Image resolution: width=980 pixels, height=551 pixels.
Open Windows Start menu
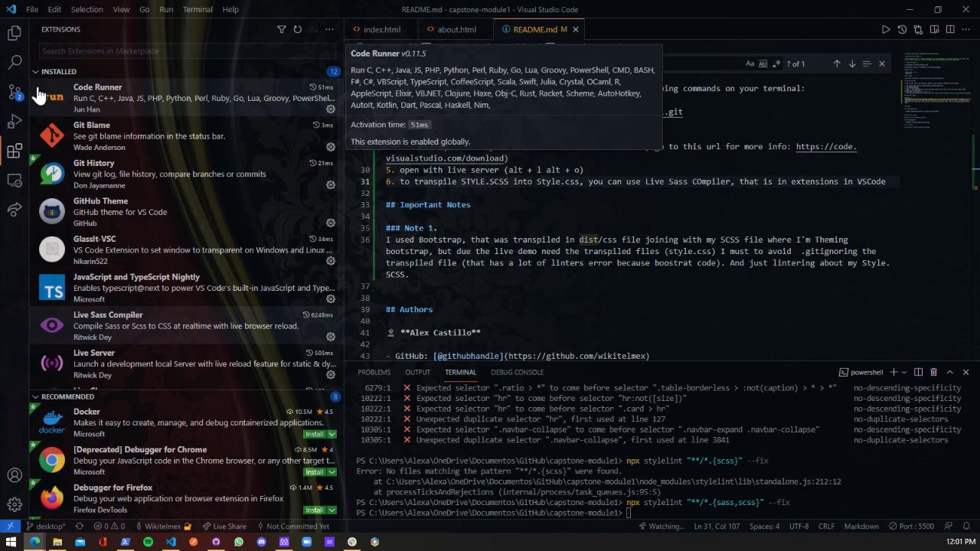coord(11,542)
